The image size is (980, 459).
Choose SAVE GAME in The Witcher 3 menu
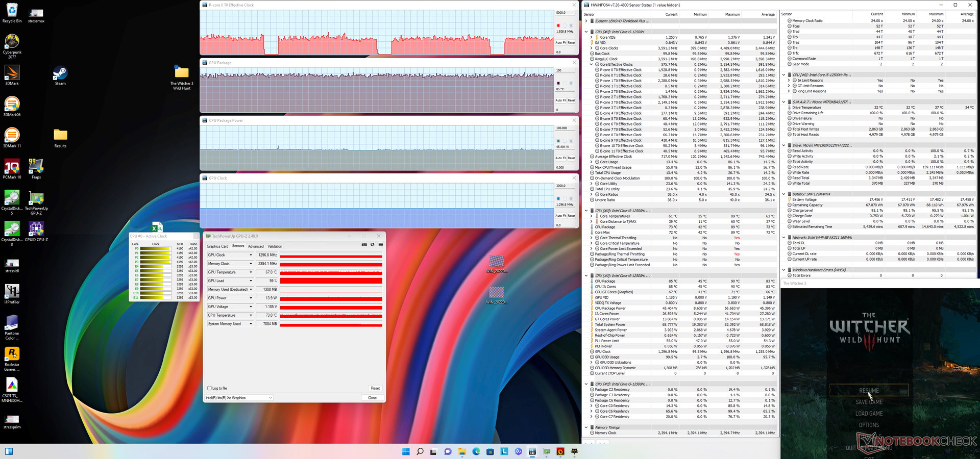click(869, 402)
